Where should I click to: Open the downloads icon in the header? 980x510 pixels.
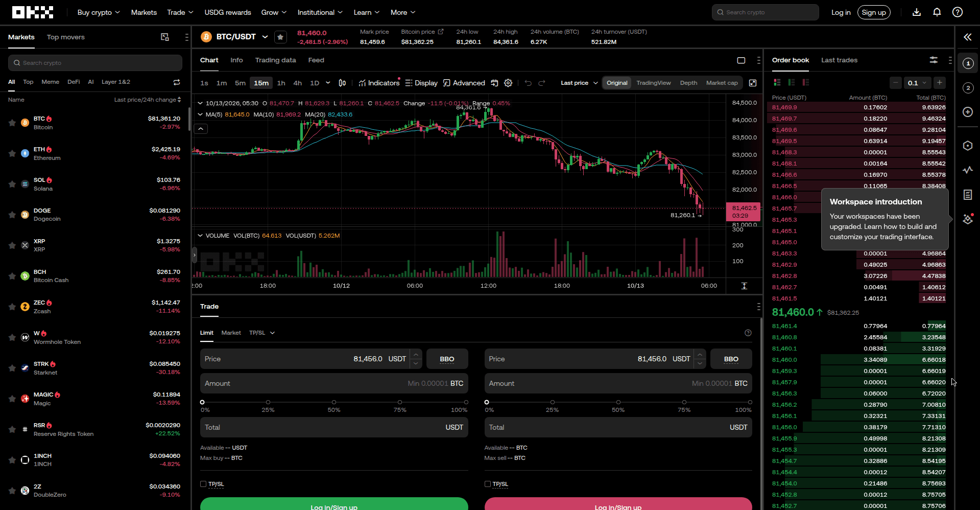tap(917, 12)
